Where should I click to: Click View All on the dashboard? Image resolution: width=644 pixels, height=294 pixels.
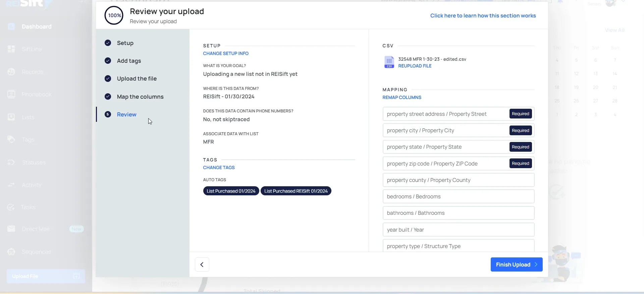(x=614, y=30)
